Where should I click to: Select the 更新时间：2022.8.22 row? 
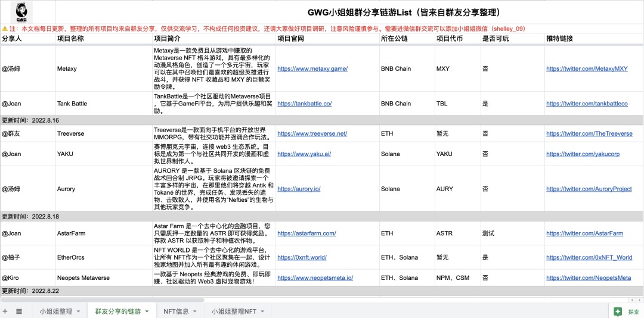[x=321, y=291]
